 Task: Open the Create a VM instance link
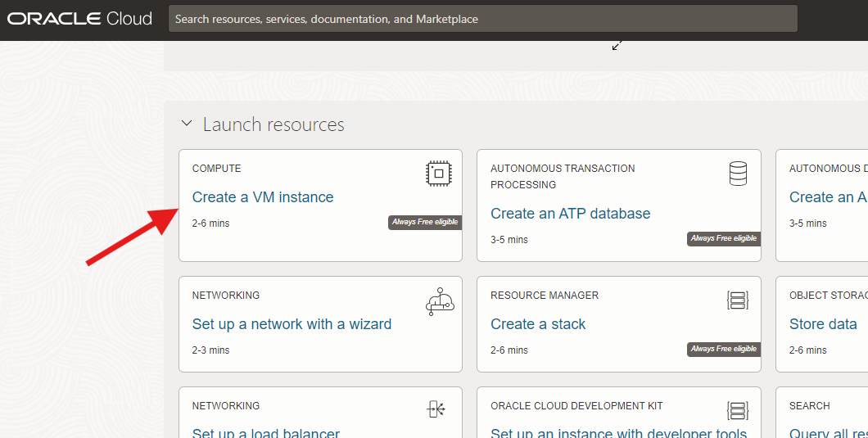coord(263,197)
